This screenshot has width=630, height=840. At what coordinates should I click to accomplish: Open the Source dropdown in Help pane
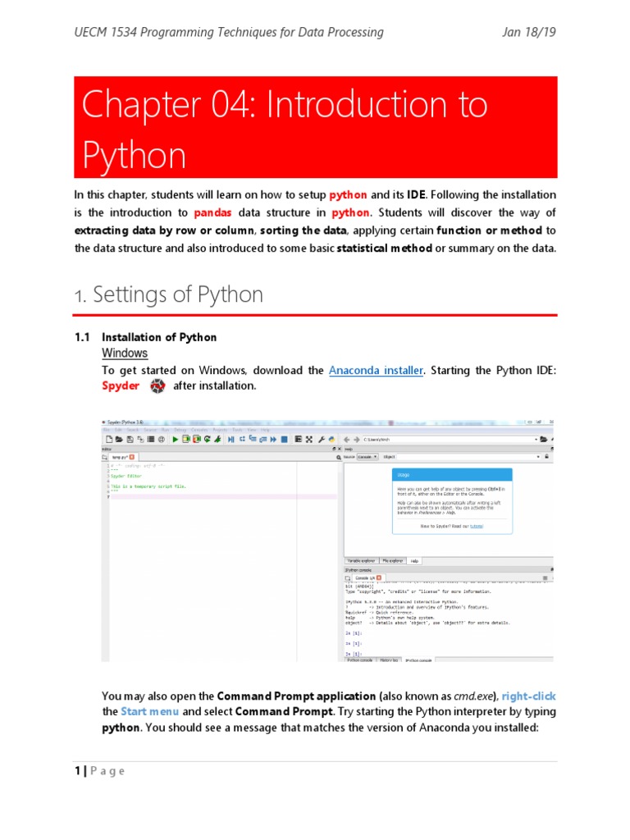coord(367,457)
